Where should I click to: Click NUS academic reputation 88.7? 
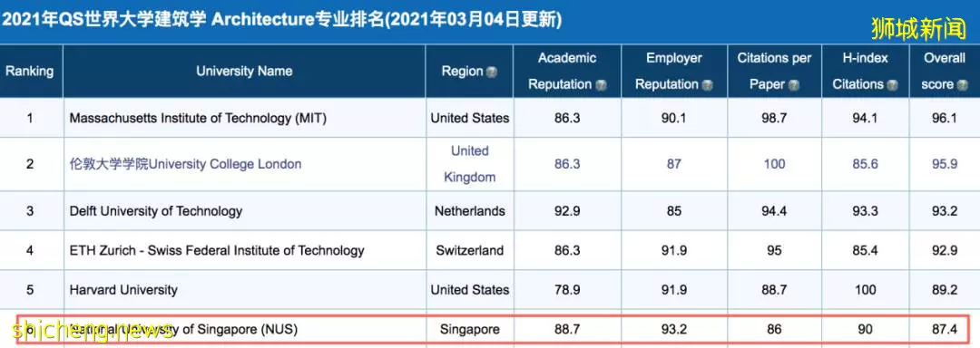click(567, 329)
